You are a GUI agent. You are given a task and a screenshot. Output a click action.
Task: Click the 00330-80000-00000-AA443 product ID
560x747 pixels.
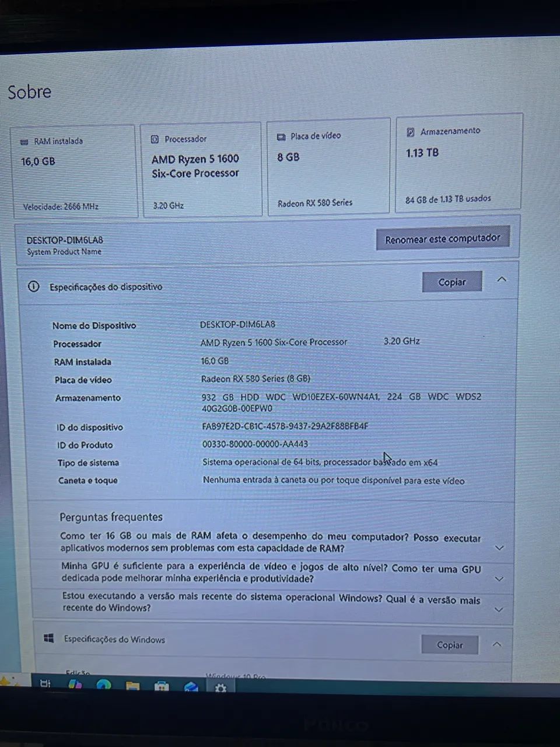point(255,444)
